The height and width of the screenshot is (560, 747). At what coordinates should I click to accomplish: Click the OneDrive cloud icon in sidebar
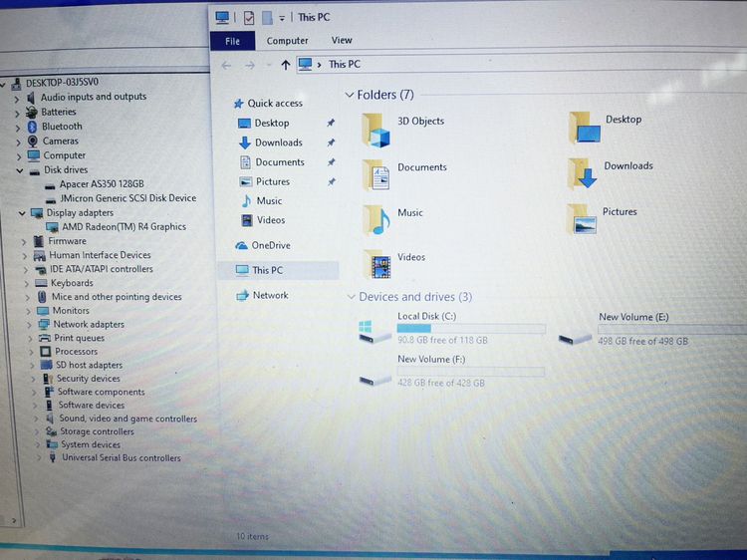[x=242, y=245]
